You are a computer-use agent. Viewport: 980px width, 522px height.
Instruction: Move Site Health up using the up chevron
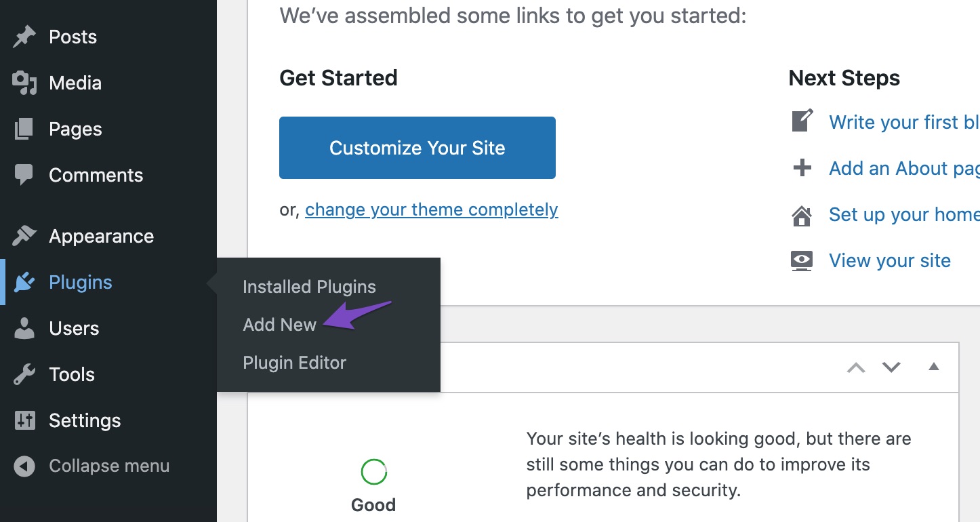tap(856, 367)
